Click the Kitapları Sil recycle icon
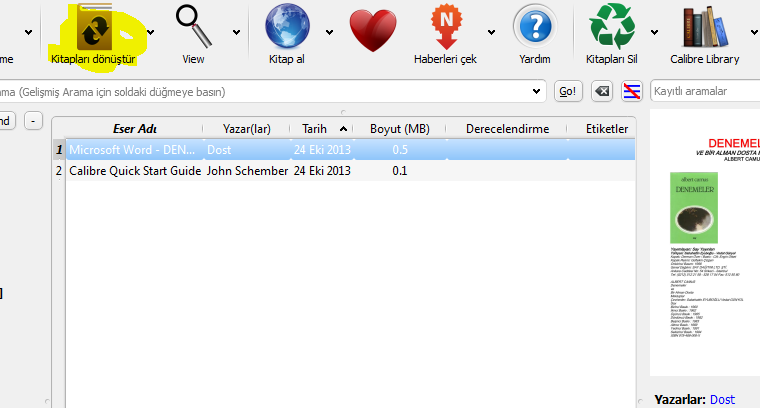 pos(612,35)
